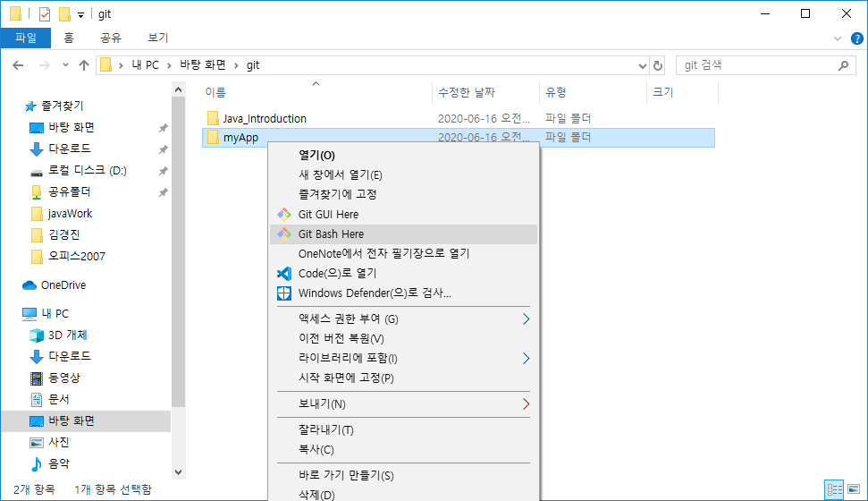Click the 사진 pictures icon
The image size is (868, 501).
(x=37, y=442)
